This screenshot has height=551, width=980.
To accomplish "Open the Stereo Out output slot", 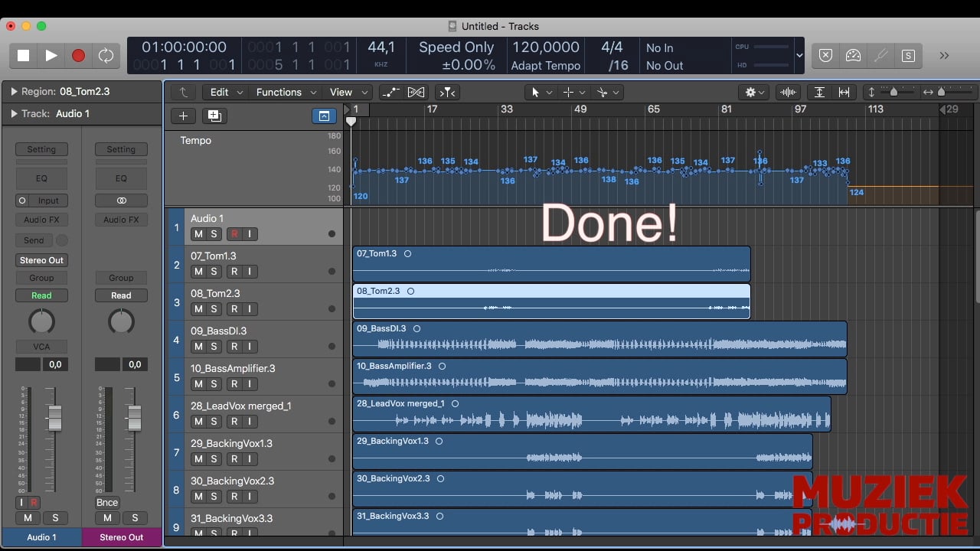I will coord(41,260).
